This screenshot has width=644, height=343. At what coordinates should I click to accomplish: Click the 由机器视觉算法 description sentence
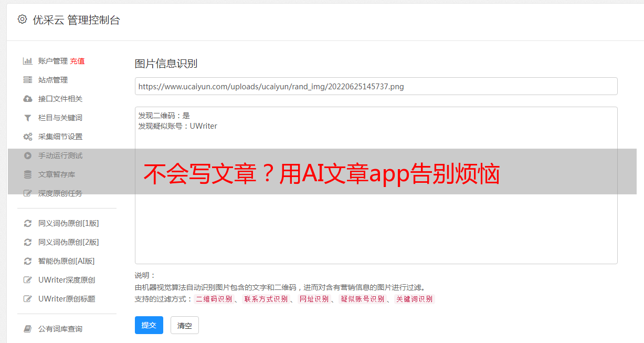280,287
